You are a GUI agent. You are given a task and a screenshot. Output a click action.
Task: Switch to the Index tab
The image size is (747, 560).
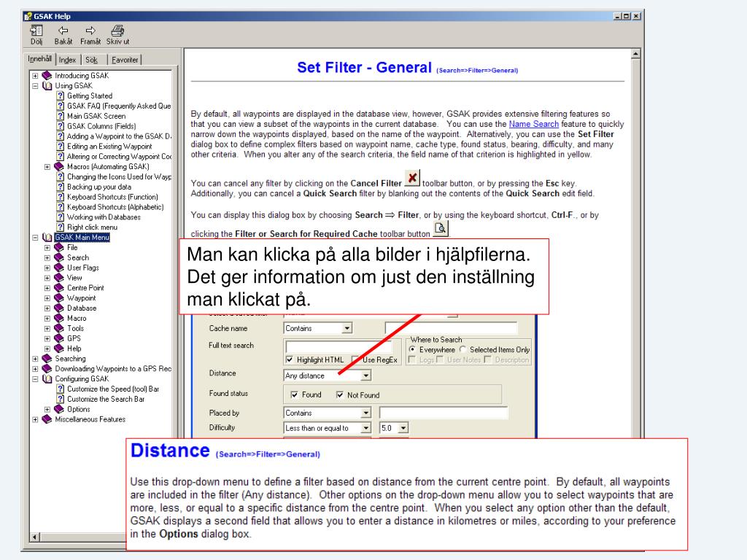pos(67,60)
